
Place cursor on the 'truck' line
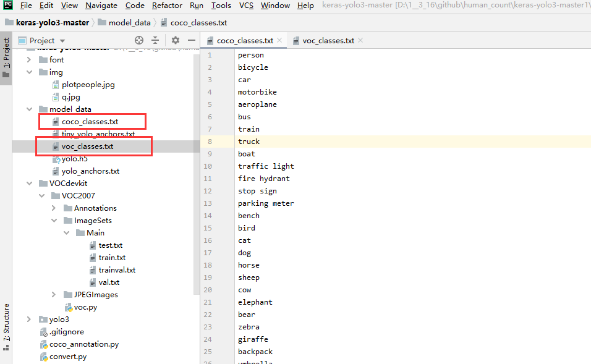point(249,142)
